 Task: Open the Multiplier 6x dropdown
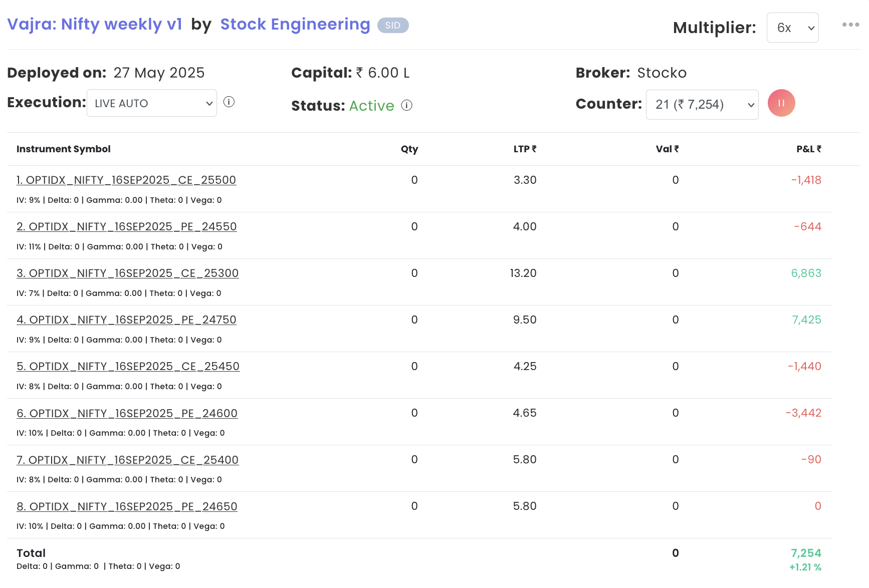[x=792, y=28]
